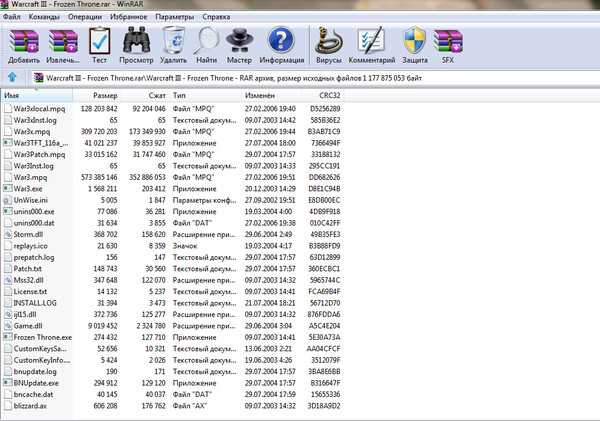Click the ijl15.dll file icon

click(8, 314)
